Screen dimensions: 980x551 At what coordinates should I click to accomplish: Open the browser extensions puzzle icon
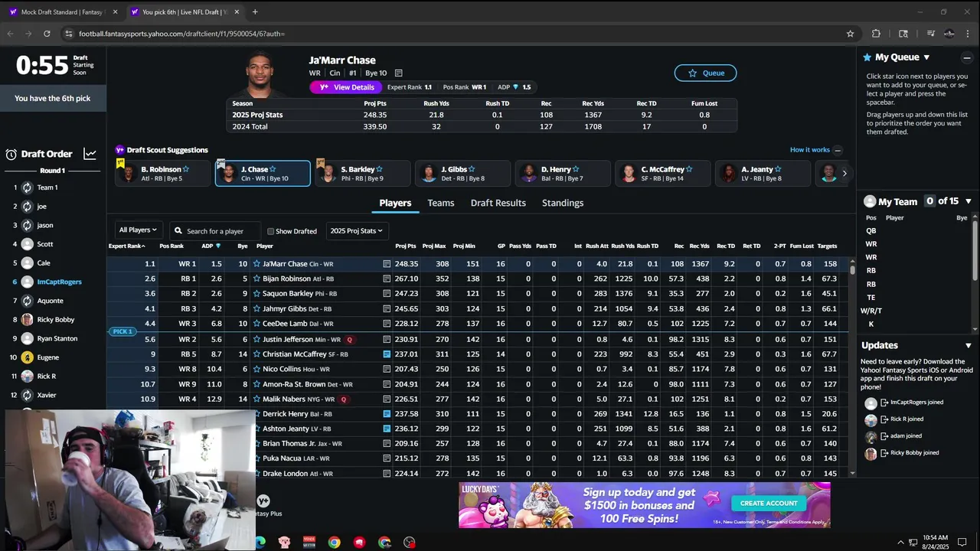coord(876,34)
